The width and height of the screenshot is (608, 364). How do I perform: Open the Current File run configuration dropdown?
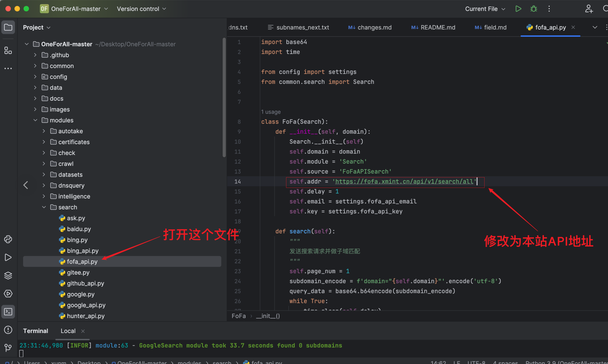485,9
